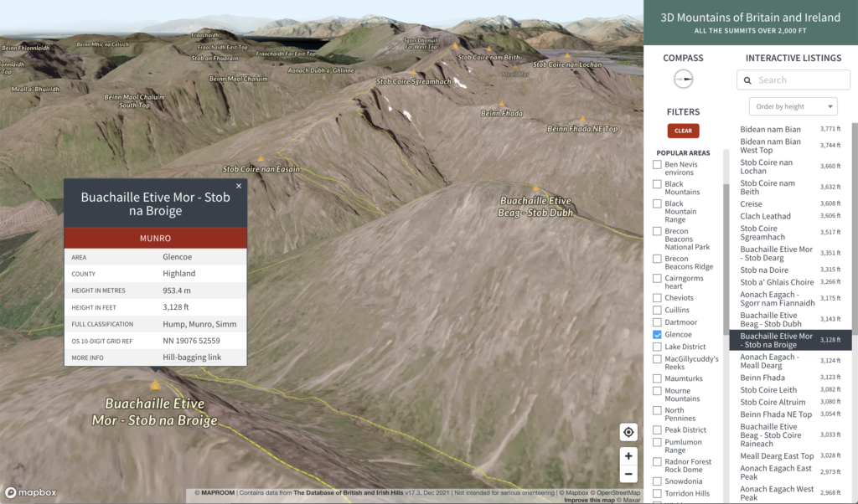Click inside the Search field

pyautogui.click(x=796, y=80)
